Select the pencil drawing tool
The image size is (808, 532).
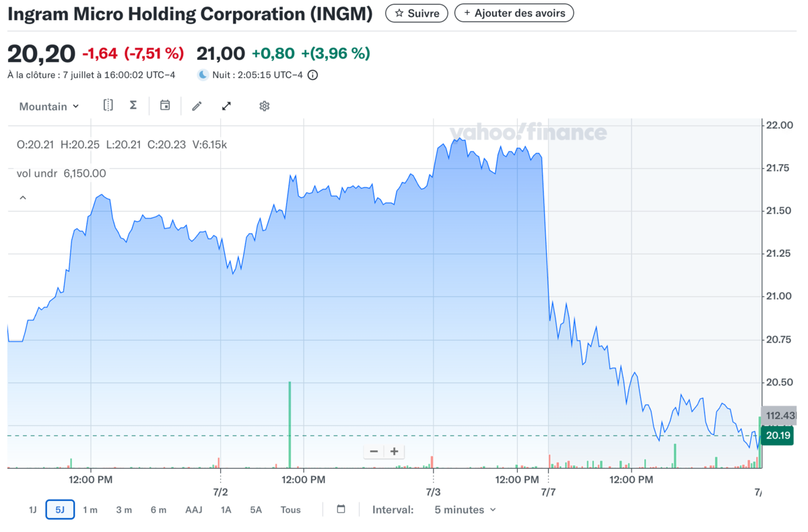(x=197, y=106)
